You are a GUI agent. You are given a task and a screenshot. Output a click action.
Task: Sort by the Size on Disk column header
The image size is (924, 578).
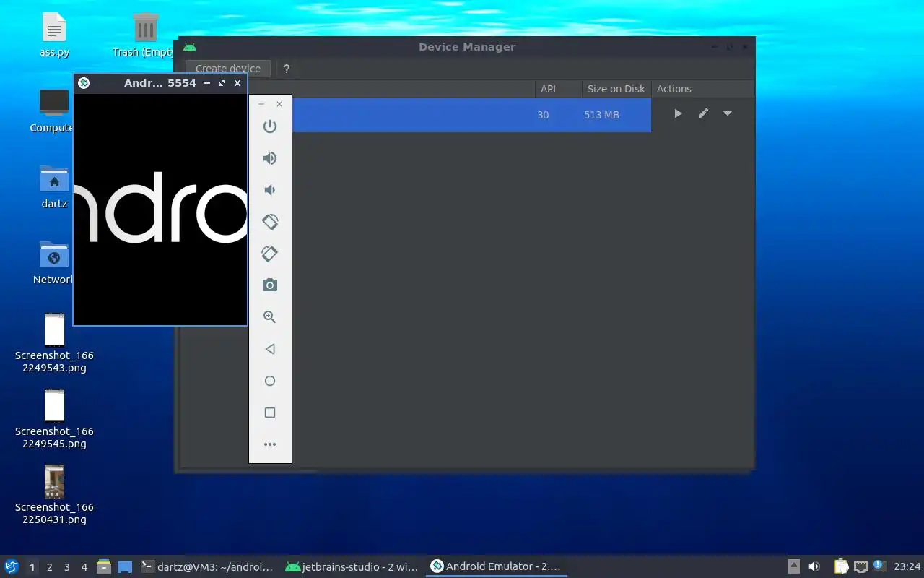tap(616, 89)
